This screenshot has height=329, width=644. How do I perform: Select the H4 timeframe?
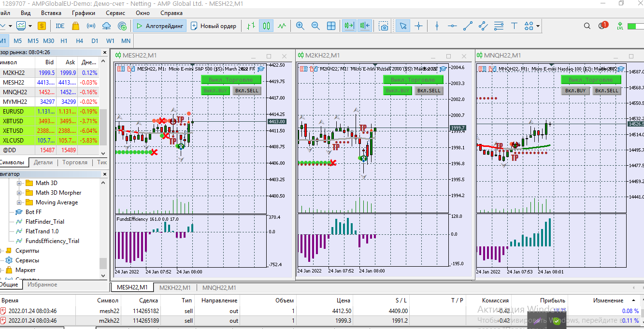click(x=79, y=41)
